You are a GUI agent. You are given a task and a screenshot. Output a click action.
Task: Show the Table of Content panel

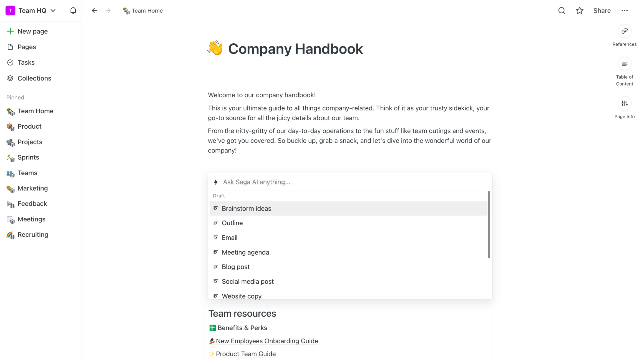click(x=625, y=64)
